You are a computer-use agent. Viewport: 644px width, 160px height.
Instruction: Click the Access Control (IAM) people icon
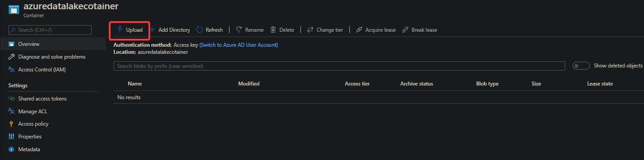pos(11,70)
